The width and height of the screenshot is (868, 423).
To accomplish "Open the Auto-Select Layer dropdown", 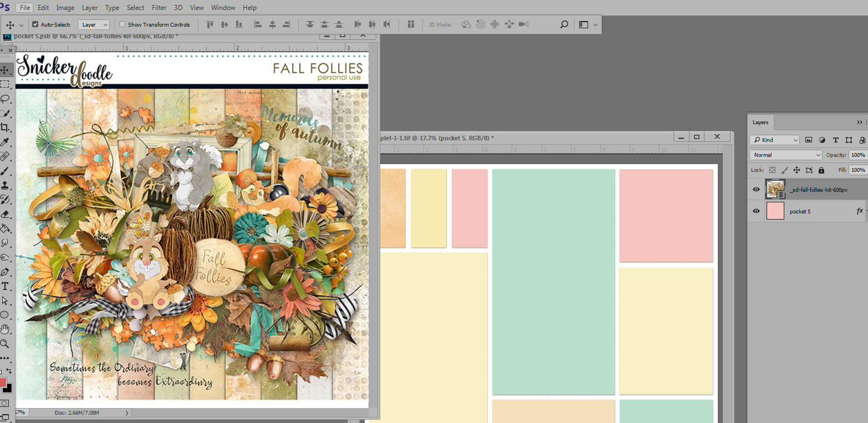I will click(x=95, y=24).
